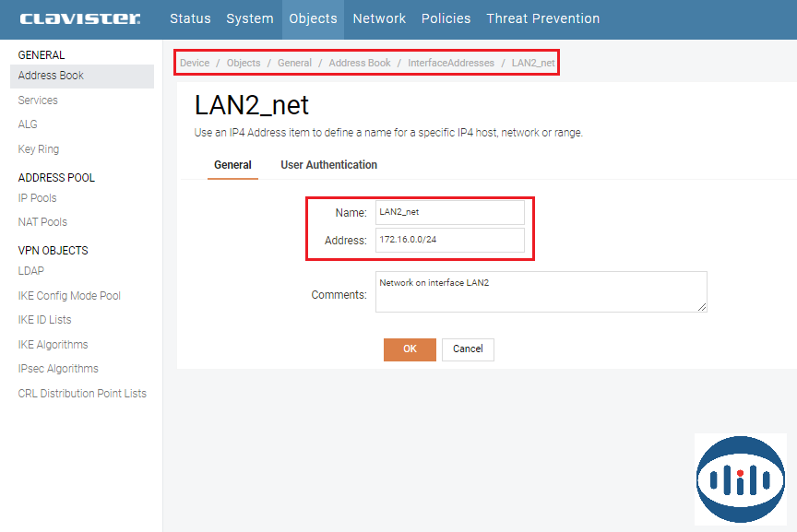The width and height of the screenshot is (797, 532).
Task: Click the Cancel button
Action: (468, 349)
